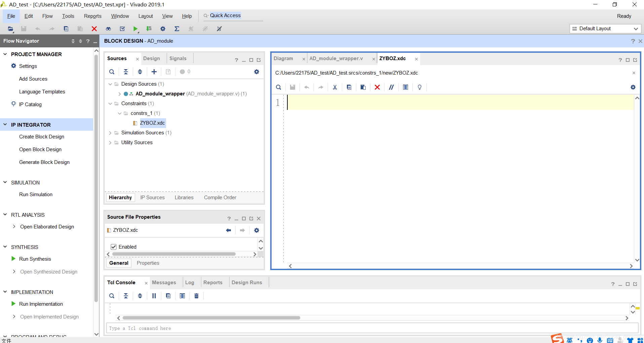Click Run Implementation
The height and width of the screenshot is (343, 644).
(x=41, y=304)
